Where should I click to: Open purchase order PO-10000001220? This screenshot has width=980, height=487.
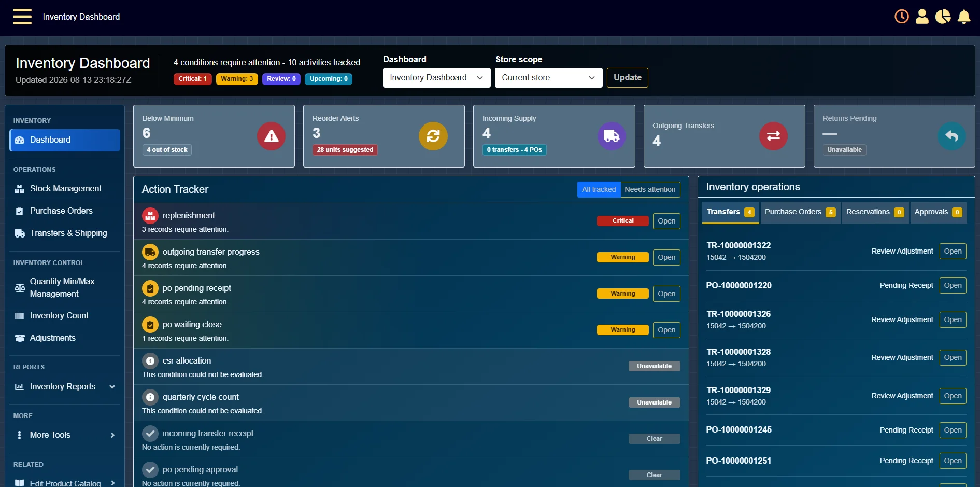tap(953, 285)
